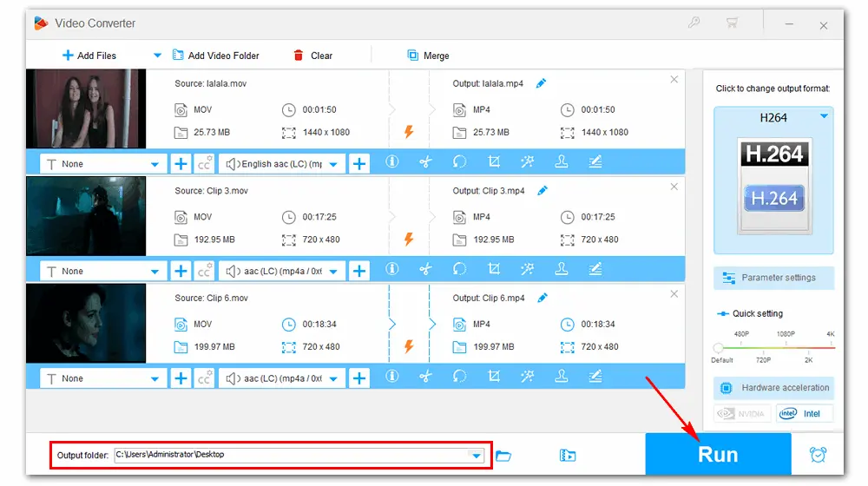Open subtitle dropdown None for Clip 6.mov
Image resolution: width=868 pixels, height=486 pixels.
pyautogui.click(x=103, y=378)
